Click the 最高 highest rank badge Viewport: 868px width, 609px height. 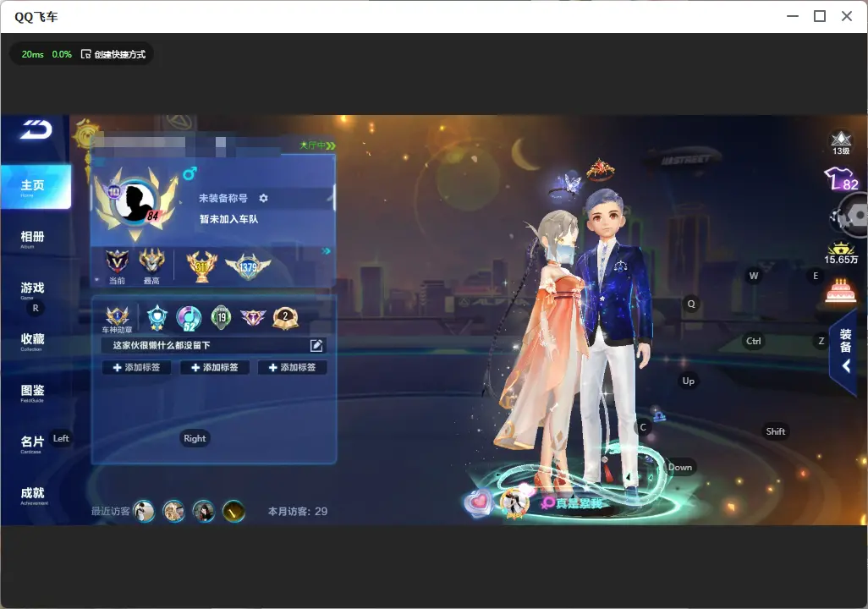[151, 266]
